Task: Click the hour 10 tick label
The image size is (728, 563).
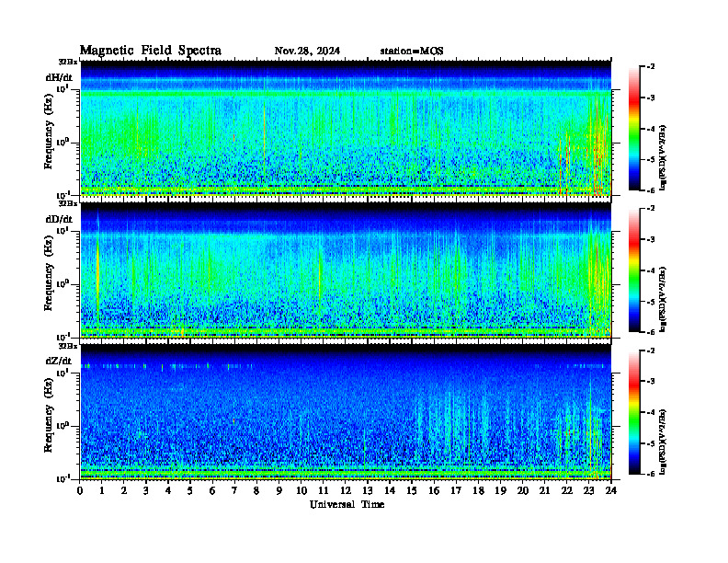Action: click(301, 490)
